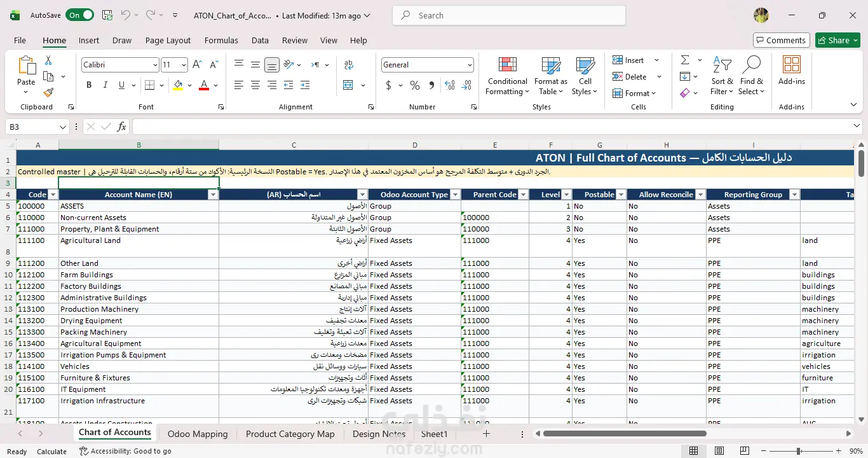Click the Fill down icon
Viewport: 868px width, 458px height.
click(685, 76)
